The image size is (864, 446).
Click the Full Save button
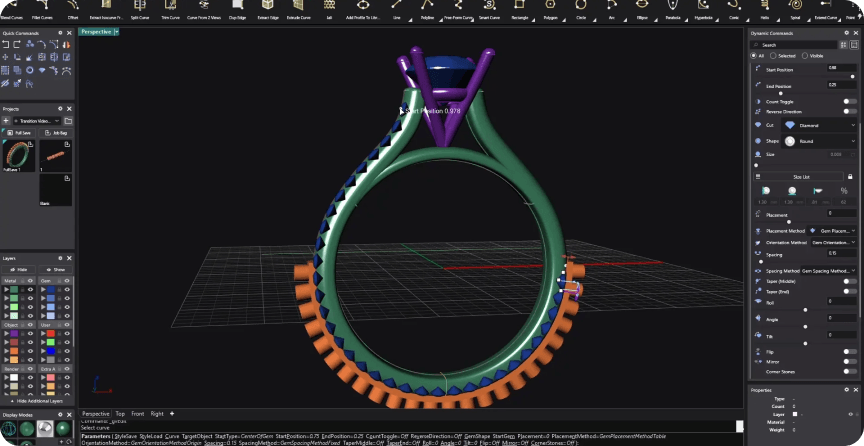tap(20, 132)
